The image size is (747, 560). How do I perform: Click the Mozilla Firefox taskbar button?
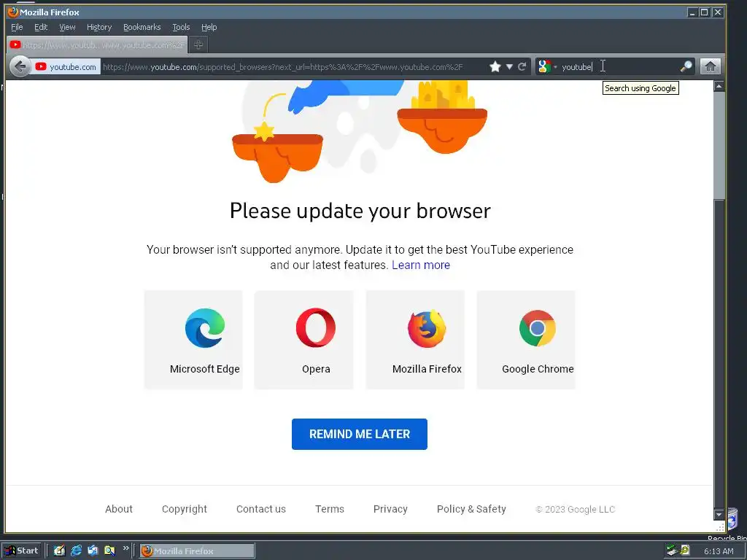point(197,551)
